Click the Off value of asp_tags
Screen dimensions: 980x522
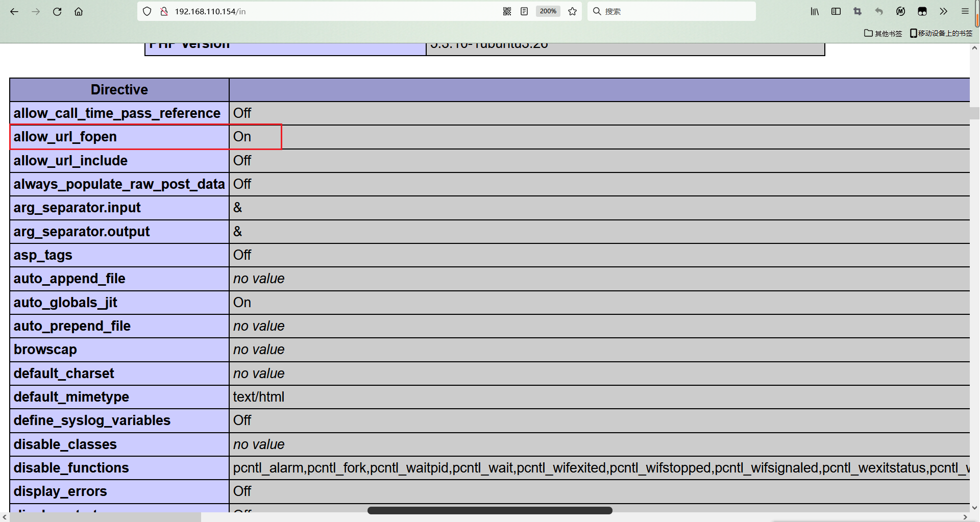pos(242,255)
